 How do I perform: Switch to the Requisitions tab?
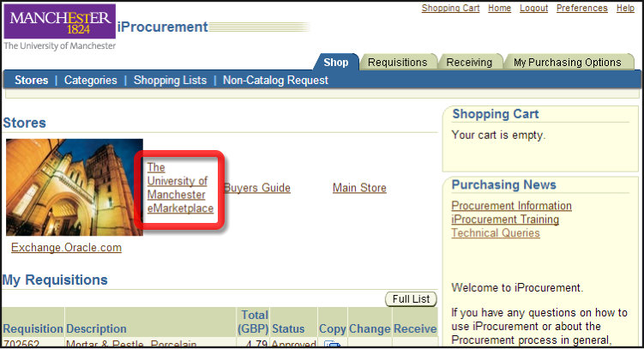click(x=398, y=63)
